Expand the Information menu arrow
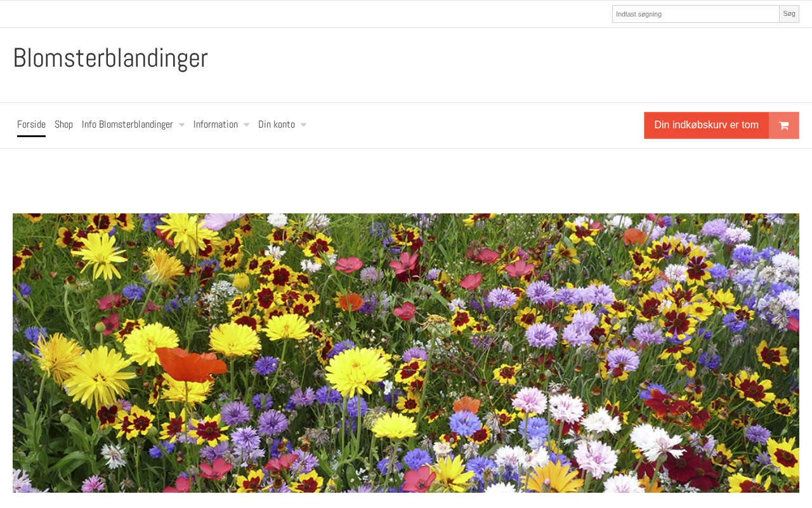 246,125
